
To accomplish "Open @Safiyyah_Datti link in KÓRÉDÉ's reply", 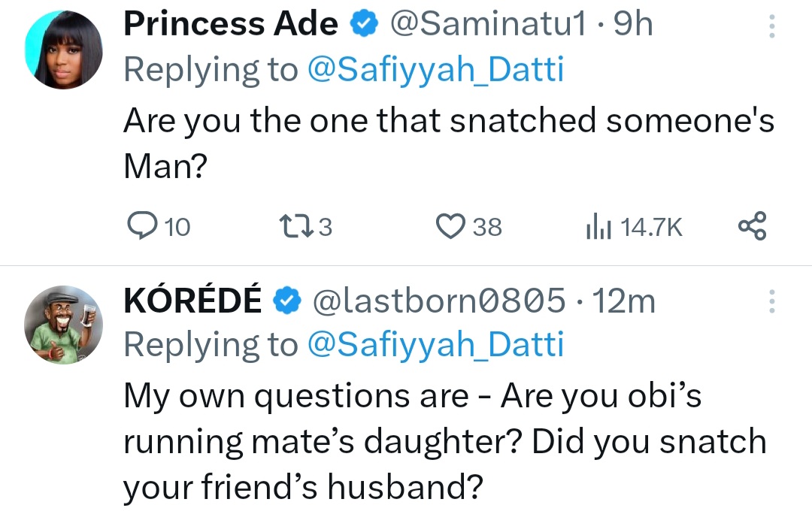I will 435,345.
